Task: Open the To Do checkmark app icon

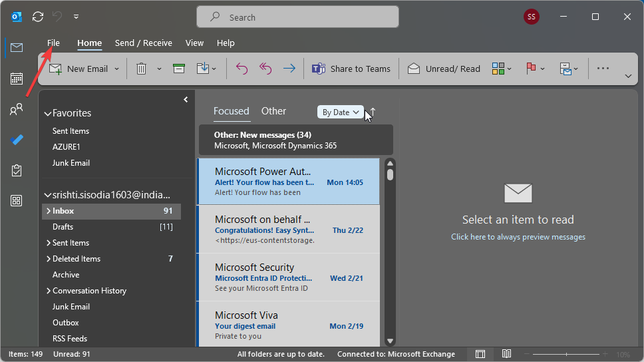Action: point(17,140)
